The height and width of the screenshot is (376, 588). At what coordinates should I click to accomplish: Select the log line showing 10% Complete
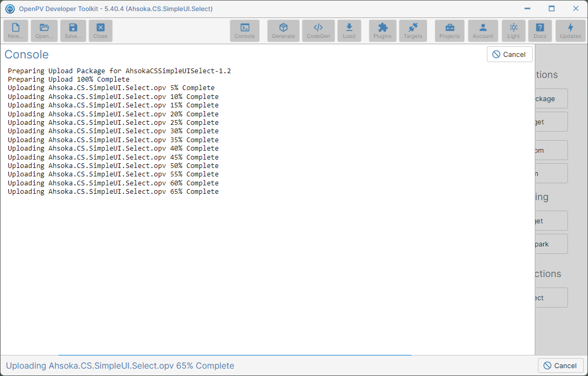pos(113,97)
